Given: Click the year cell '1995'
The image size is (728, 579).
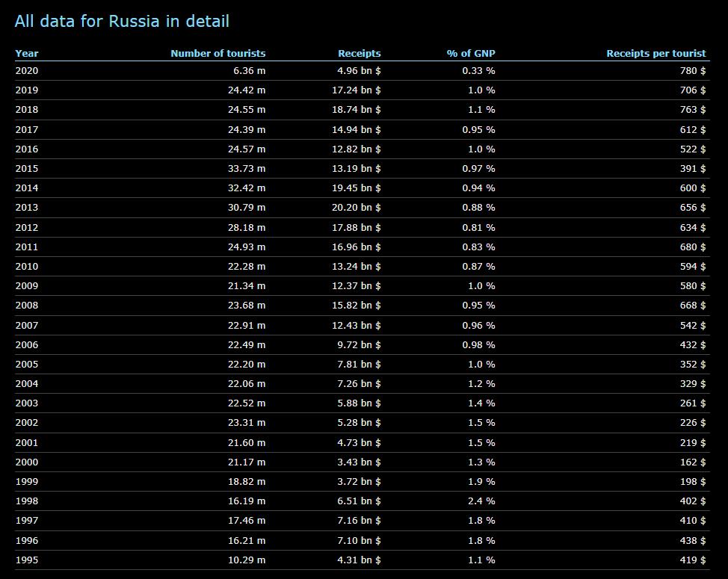Looking at the screenshot, I should 27,560.
